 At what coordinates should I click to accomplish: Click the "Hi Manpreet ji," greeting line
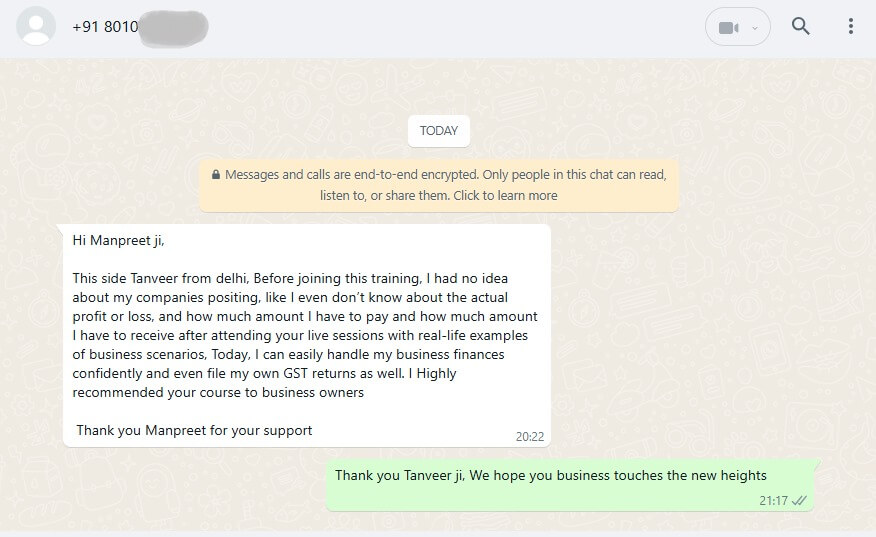point(119,240)
